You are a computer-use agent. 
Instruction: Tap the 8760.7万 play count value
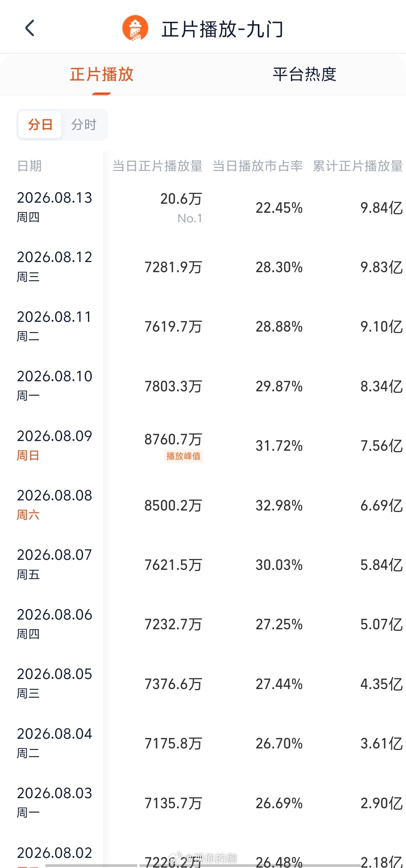[173, 439]
